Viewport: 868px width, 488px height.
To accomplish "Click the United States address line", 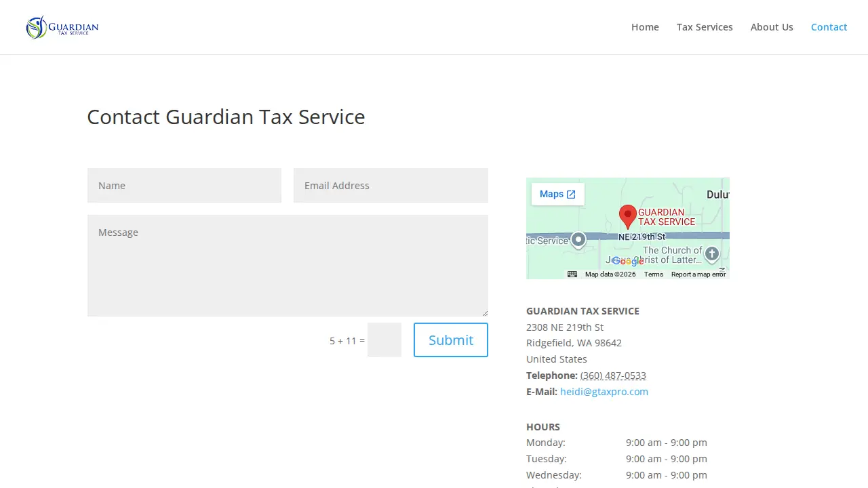I will [x=557, y=359].
